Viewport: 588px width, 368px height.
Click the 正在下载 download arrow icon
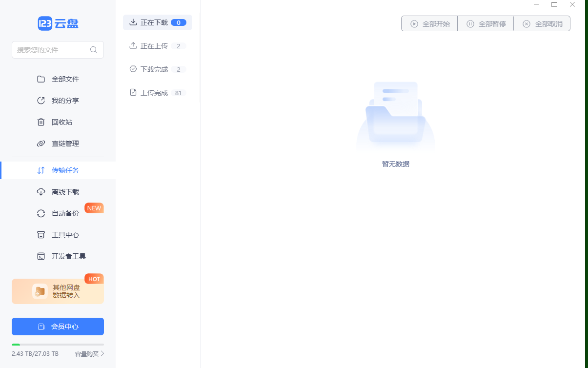click(x=133, y=22)
